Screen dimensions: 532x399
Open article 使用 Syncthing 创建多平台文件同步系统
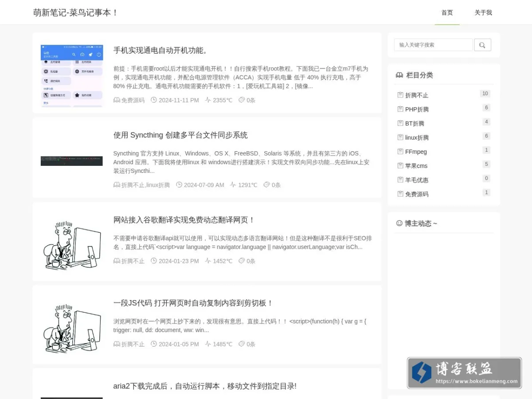[180, 135]
